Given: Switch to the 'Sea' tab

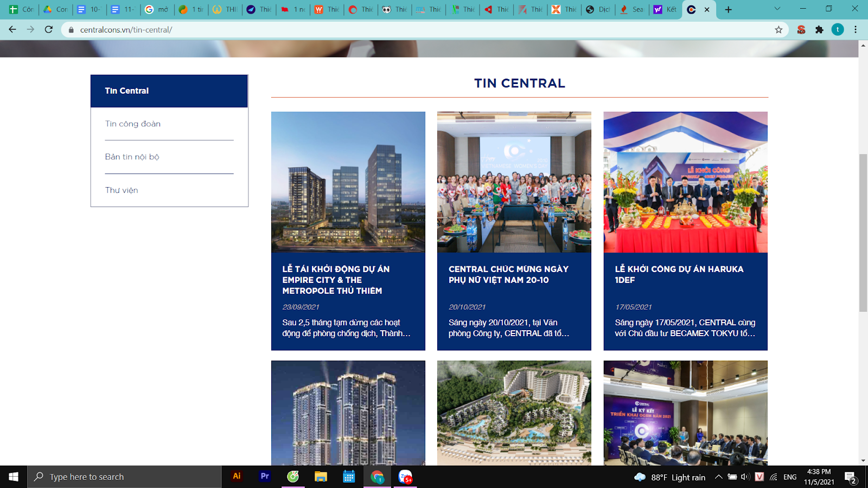Looking at the screenshot, I should coord(632,9).
